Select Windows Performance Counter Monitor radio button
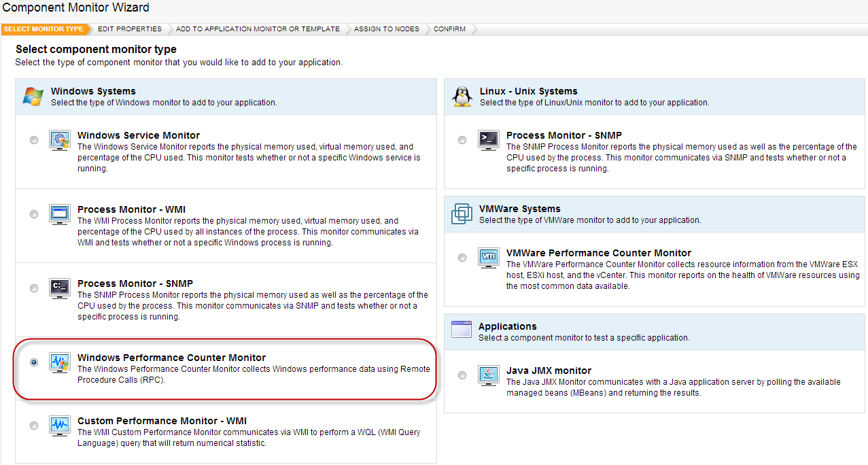Screen dimensions: 868x465 [x=34, y=362]
